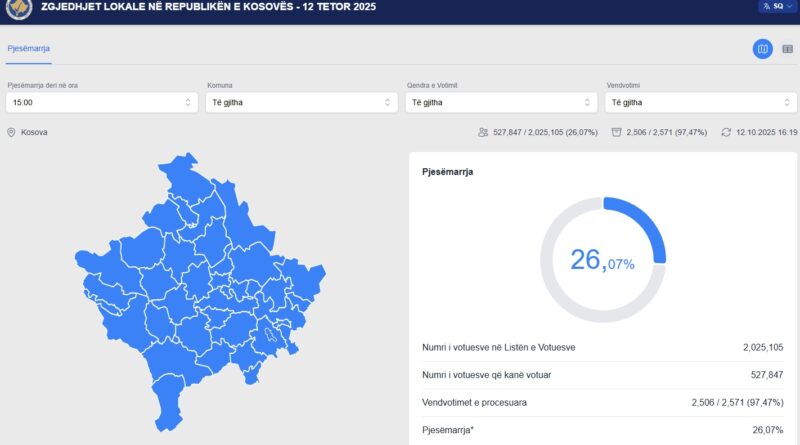Click the voters people icon
Image resolution: width=800 pixels, height=445 pixels.
click(x=483, y=132)
